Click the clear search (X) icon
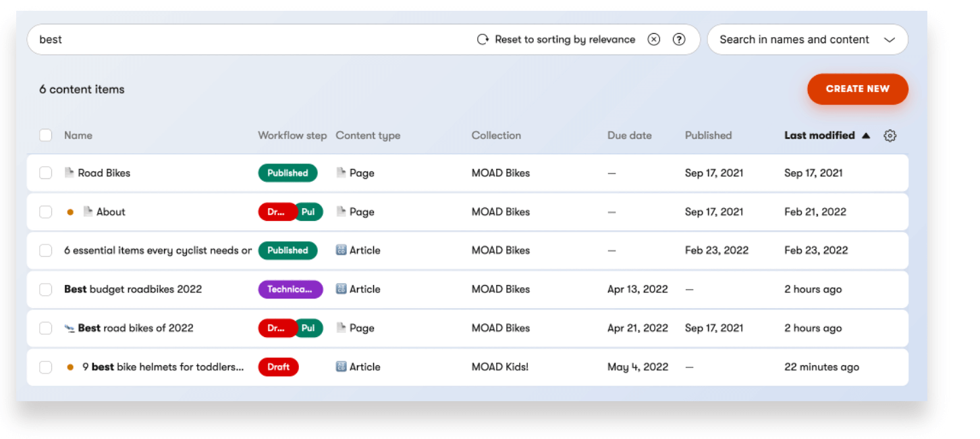980x439 pixels. (653, 39)
